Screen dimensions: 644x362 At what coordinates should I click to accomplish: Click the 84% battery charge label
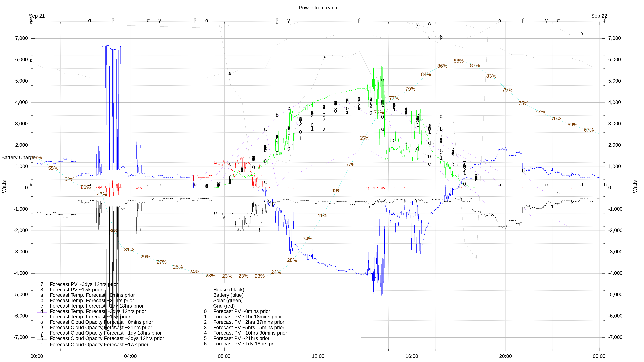[426, 74]
